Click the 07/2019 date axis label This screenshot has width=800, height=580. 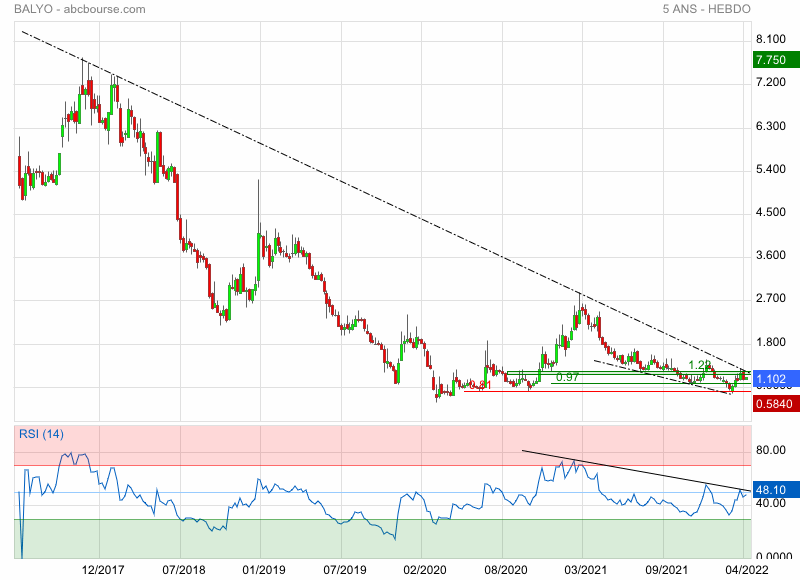345,570
